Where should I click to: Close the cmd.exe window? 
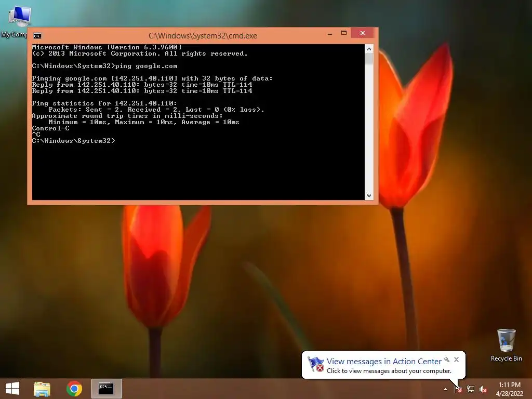coord(363,33)
